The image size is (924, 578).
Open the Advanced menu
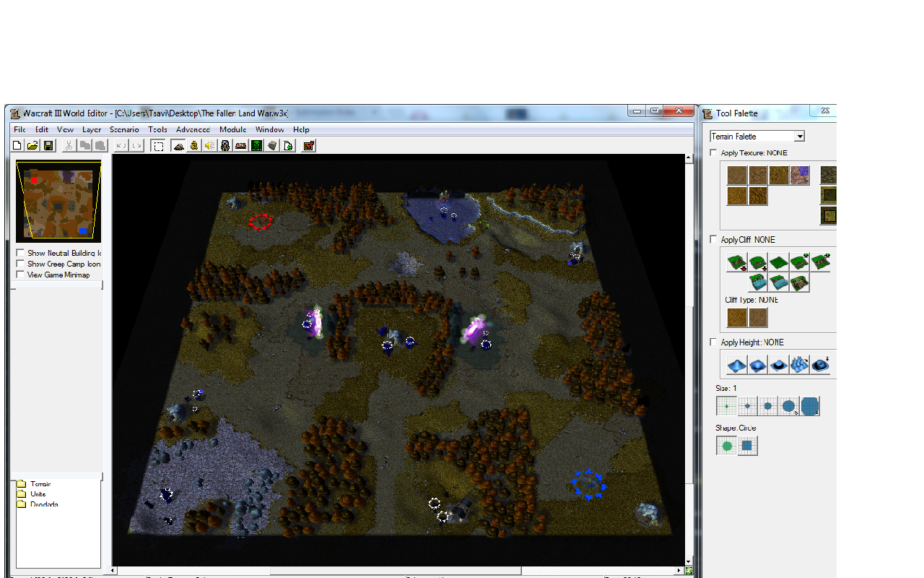coord(193,130)
